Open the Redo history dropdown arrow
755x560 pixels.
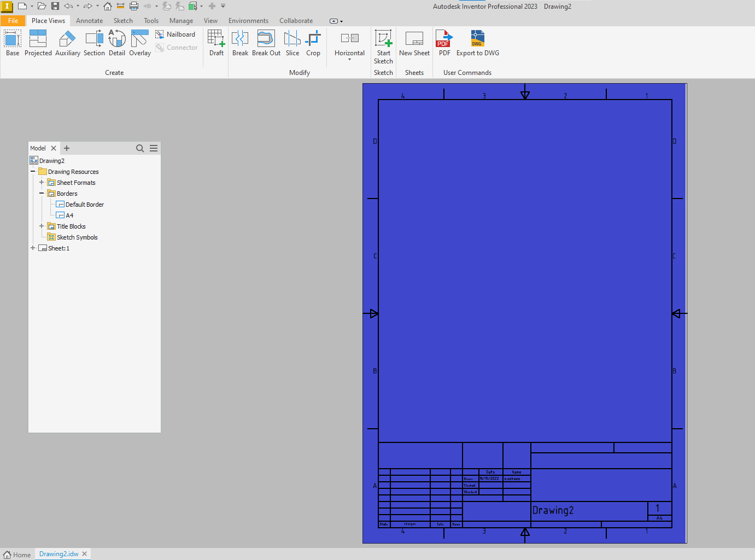point(97,7)
